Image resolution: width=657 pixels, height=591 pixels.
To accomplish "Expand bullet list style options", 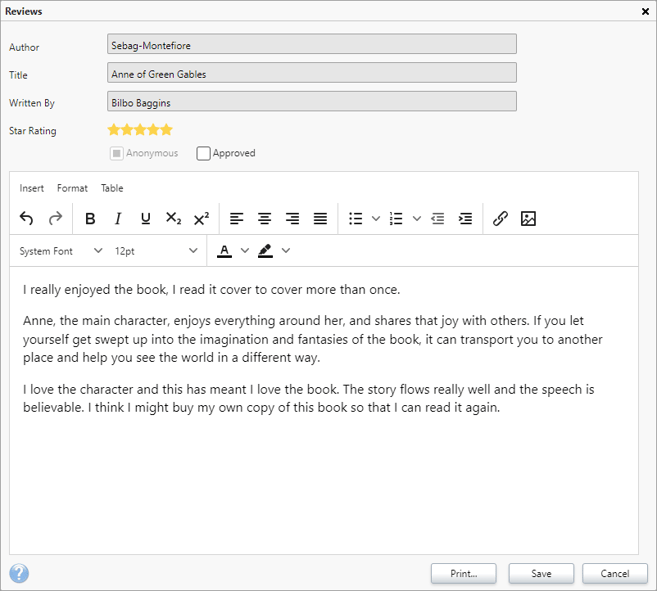I will (376, 218).
